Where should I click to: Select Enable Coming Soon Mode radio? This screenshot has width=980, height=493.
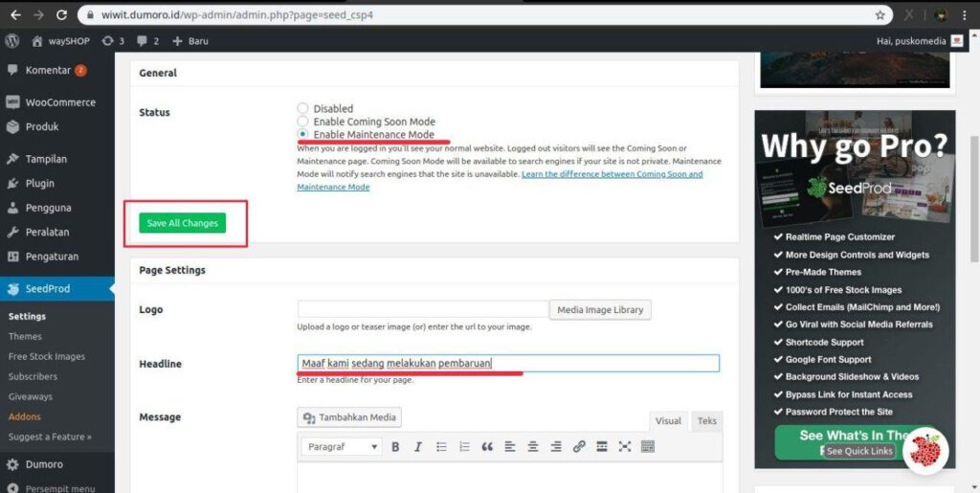[302, 122]
